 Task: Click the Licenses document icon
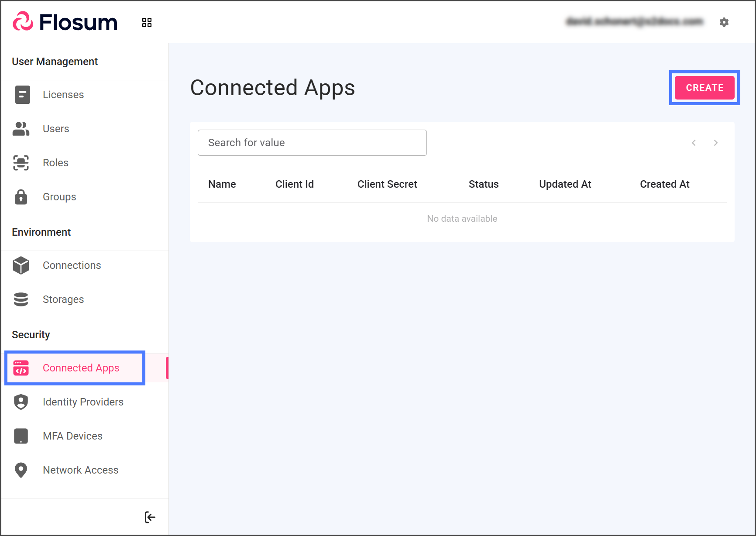click(22, 95)
